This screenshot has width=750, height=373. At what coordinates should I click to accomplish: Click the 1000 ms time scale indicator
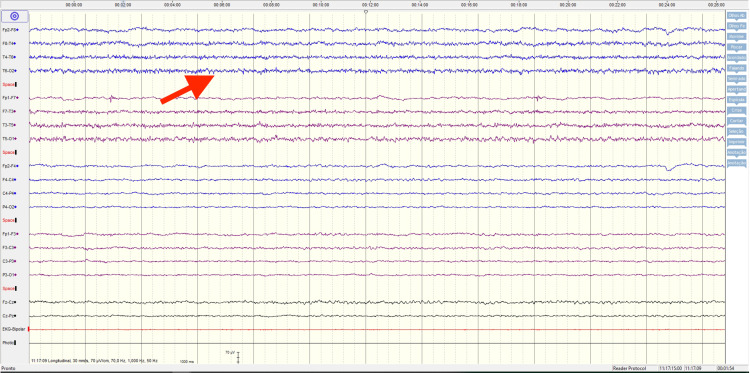[188, 361]
